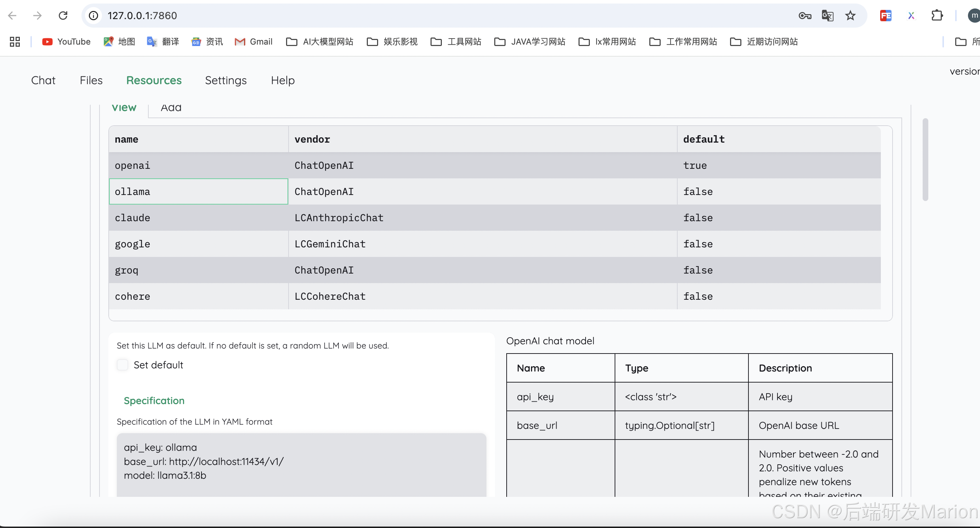
Task: Select the google row name cell
Action: [x=199, y=244]
